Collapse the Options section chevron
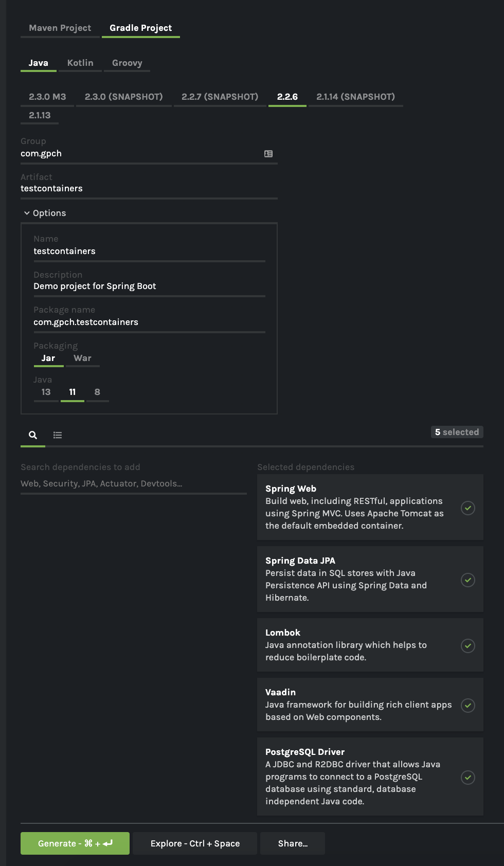504x866 pixels. tap(27, 213)
